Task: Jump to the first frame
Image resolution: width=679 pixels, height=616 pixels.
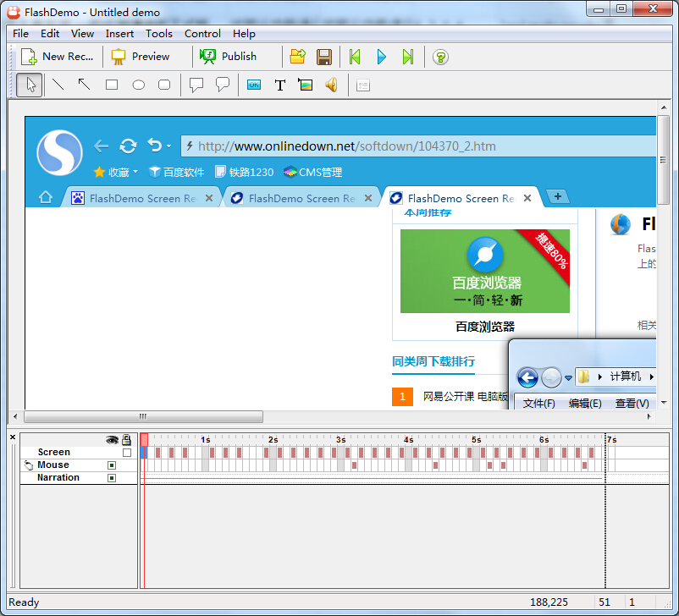Action: tap(356, 57)
